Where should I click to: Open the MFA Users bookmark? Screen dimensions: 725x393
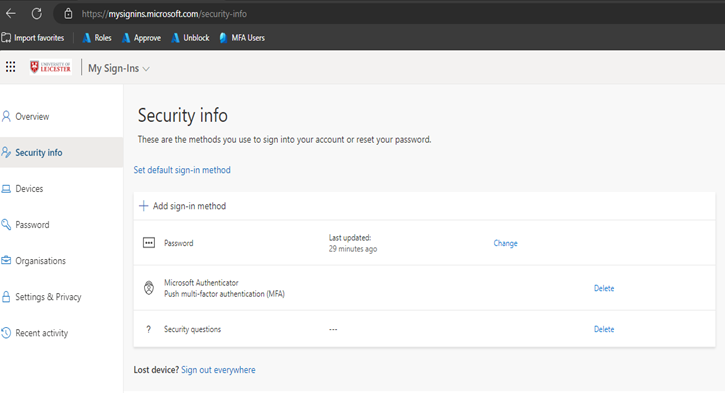(242, 38)
